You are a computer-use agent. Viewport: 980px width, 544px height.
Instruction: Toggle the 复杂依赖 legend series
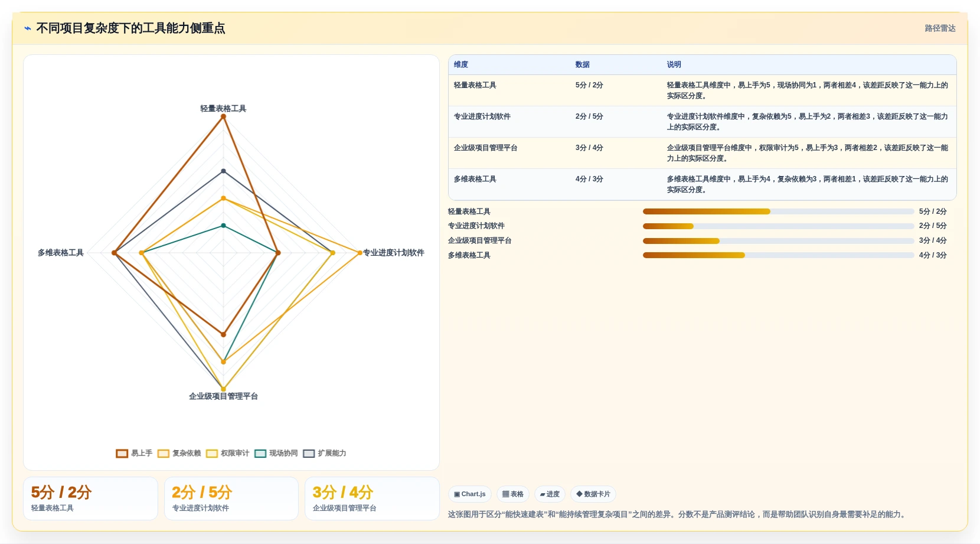point(179,453)
